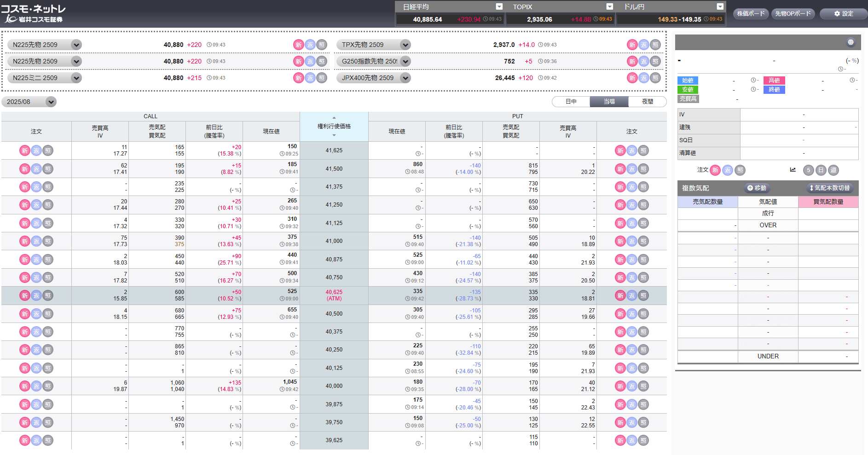Click the 返 close-order icon for TPX先物 2509

(644, 45)
